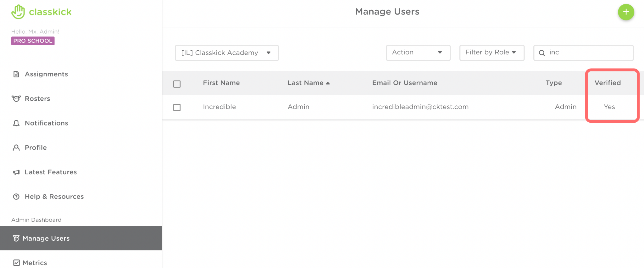
Task: Click the Notifications bell icon
Action: 16,123
